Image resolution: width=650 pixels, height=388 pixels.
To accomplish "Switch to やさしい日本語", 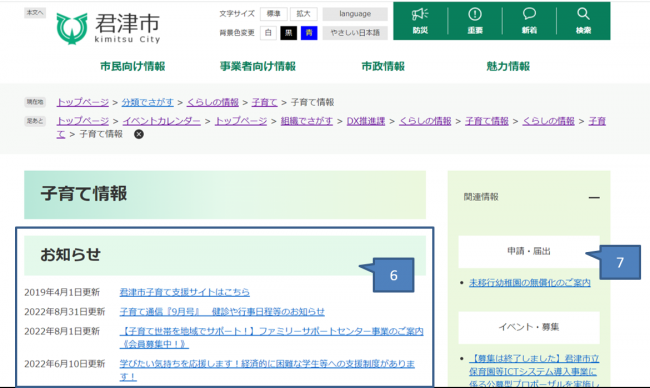I will 355,33.
